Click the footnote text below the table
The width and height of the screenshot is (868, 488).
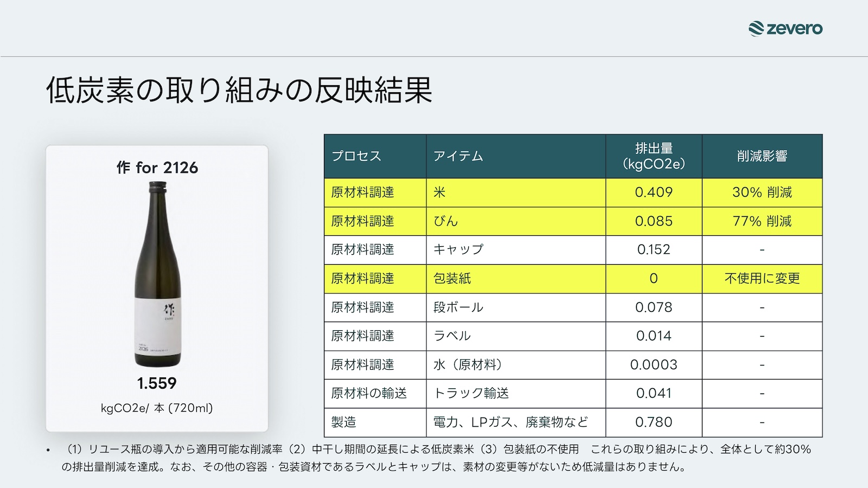coord(434,458)
